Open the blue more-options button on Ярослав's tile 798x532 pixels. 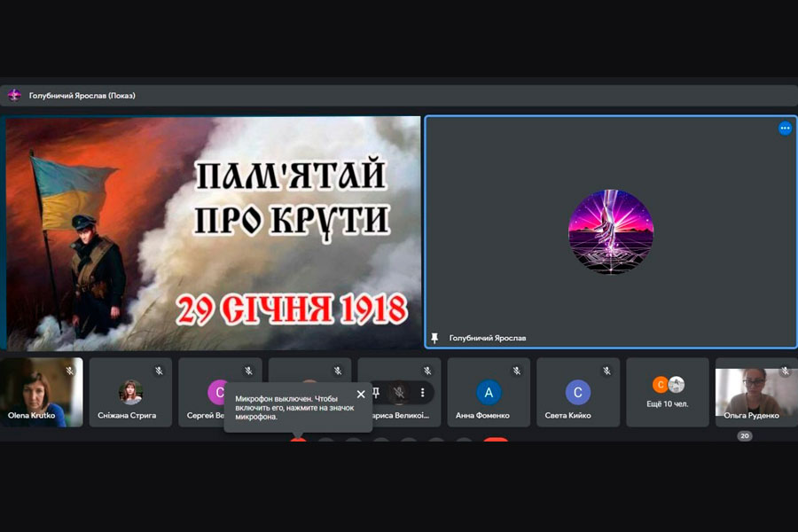pos(785,129)
